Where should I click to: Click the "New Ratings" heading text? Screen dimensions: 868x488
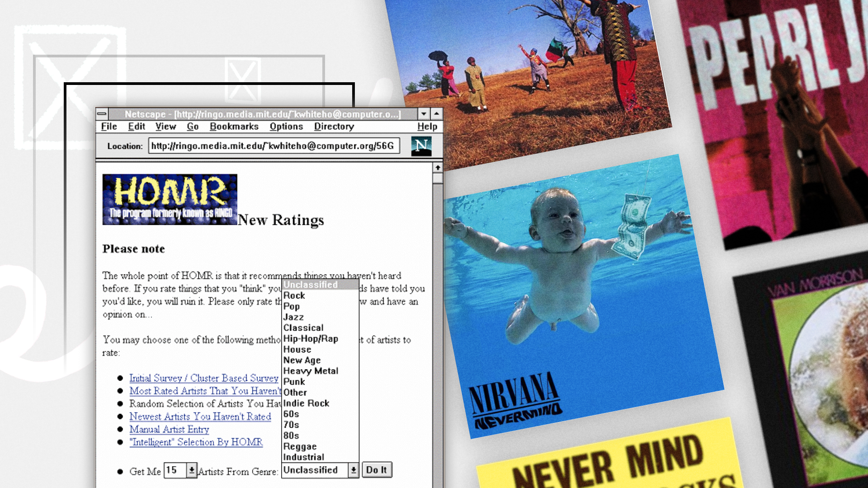[x=281, y=220]
